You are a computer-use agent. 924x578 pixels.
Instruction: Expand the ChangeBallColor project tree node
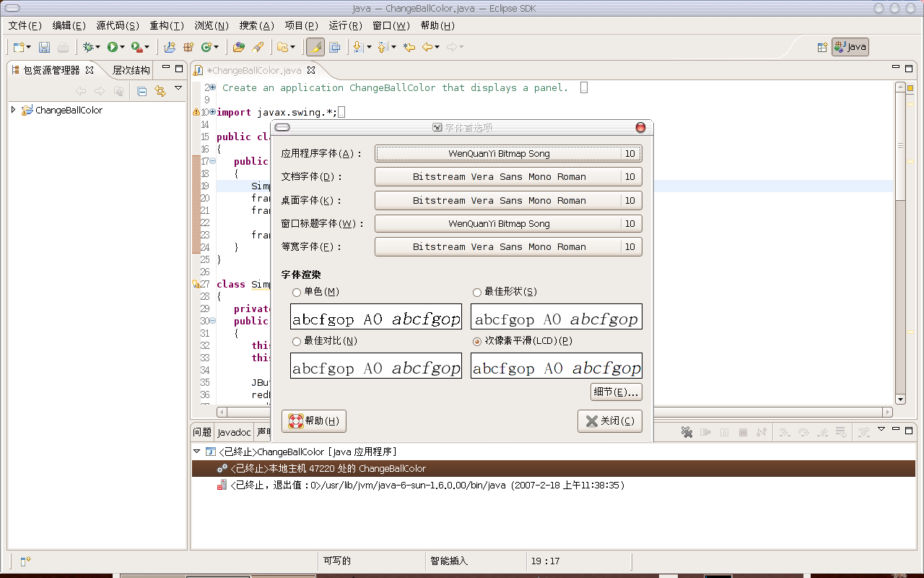(x=14, y=110)
